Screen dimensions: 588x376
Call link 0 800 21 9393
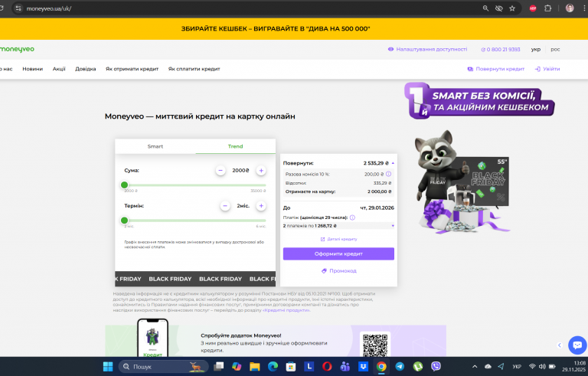501,49
